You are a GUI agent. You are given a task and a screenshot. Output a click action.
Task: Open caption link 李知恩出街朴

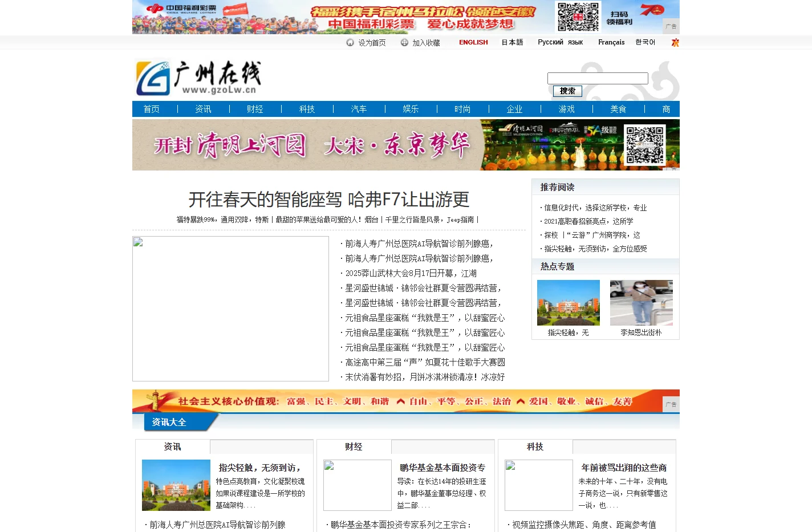coord(642,332)
